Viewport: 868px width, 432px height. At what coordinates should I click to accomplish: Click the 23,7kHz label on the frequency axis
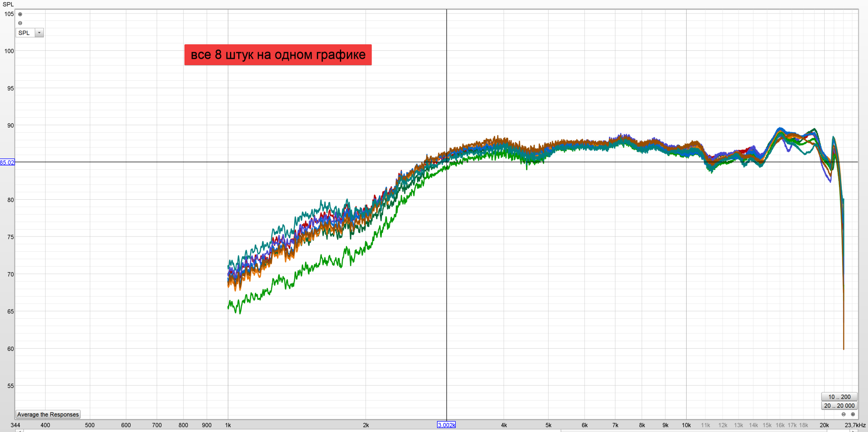coord(855,425)
